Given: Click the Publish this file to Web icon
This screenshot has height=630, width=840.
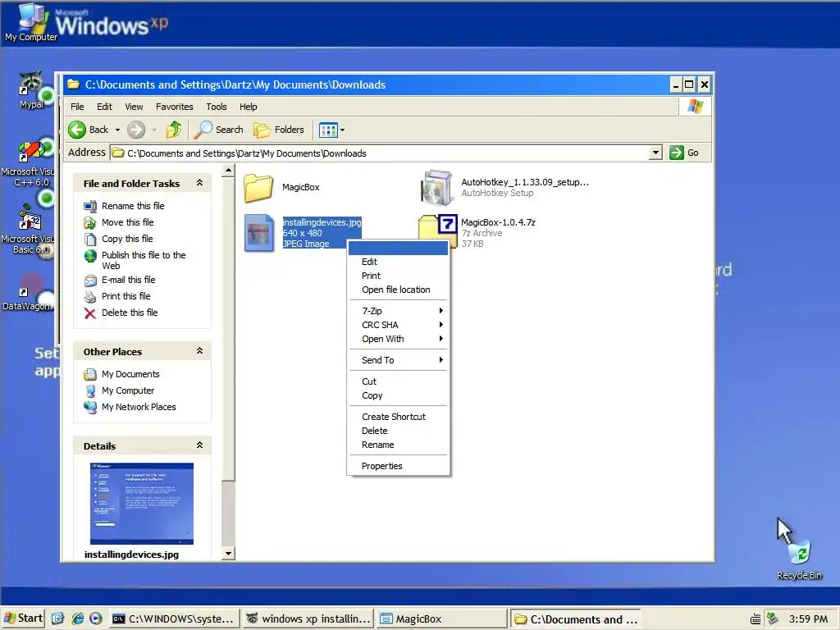Looking at the screenshot, I should (90, 256).
